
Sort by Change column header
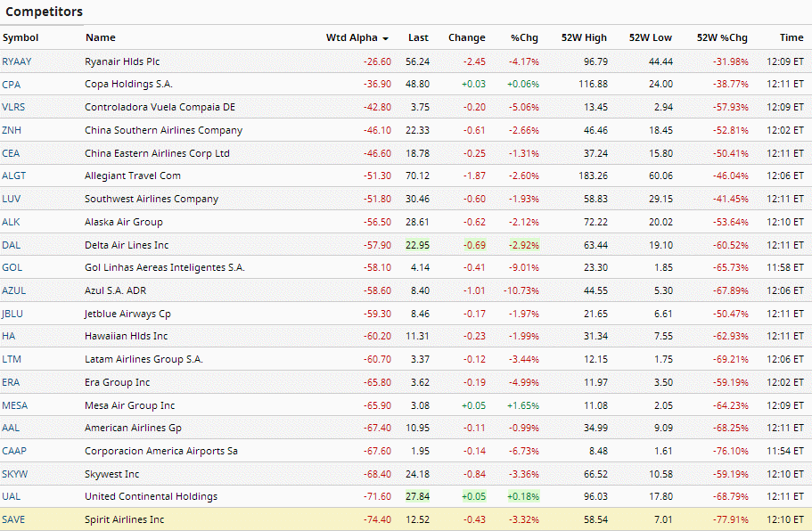pyautogui.click(x=466, y=37)
